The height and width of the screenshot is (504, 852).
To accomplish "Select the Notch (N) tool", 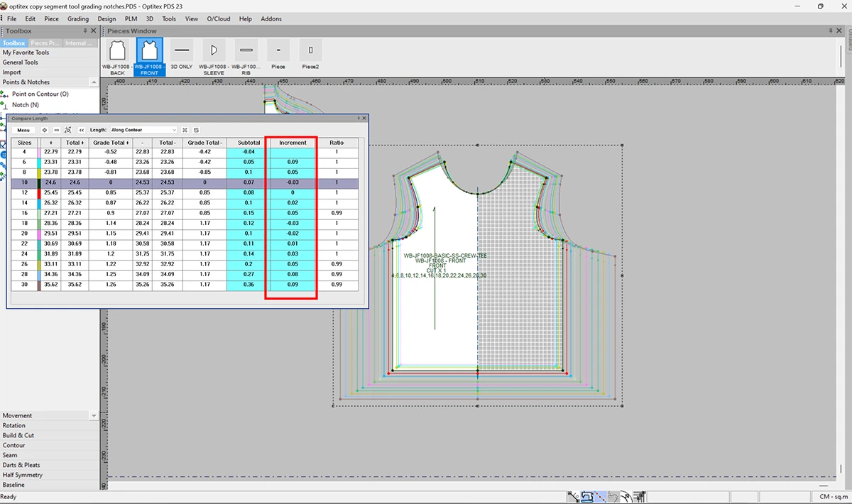I will tap(26, 104).
